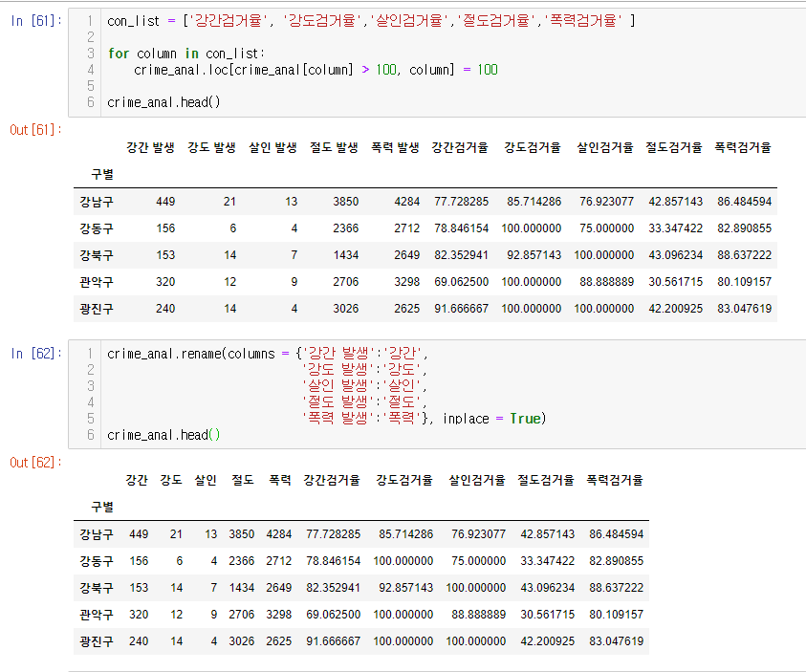Click the '구별' index label in Out[61] table
Viewport: 806px width, 672px height.
(102, 175)
